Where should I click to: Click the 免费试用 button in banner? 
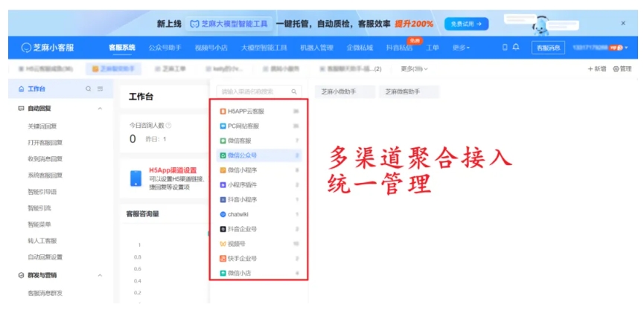(466, 24)
